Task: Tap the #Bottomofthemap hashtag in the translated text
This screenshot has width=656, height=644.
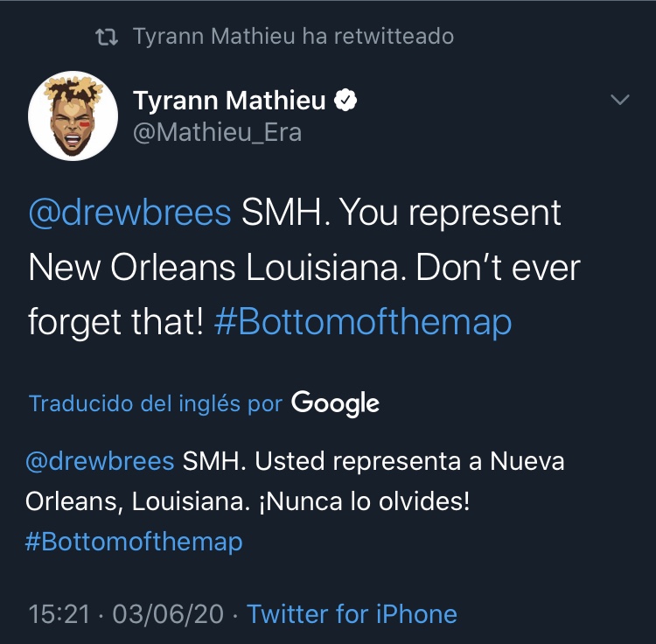Action: coord(133,542)
